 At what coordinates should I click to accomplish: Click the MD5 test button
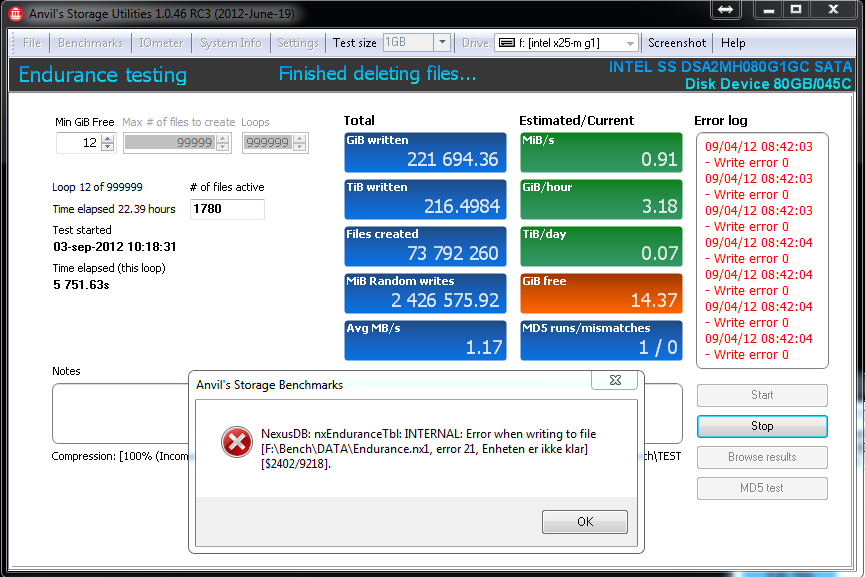[762, 488]
